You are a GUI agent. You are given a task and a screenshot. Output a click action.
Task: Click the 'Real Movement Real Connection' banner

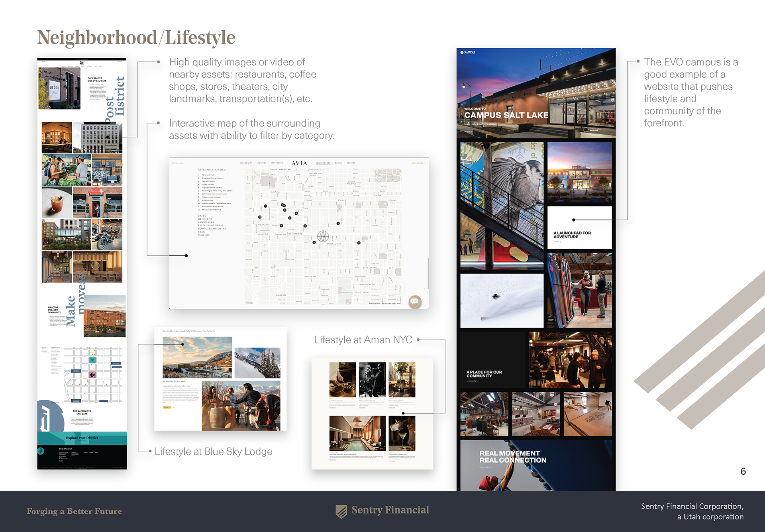[x=536, y=465]
